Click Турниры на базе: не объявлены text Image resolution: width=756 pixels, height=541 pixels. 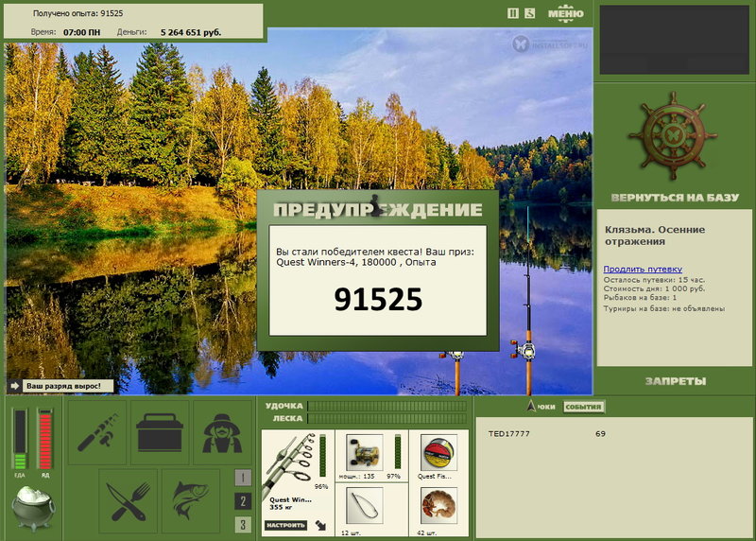(x=664, y=308)
